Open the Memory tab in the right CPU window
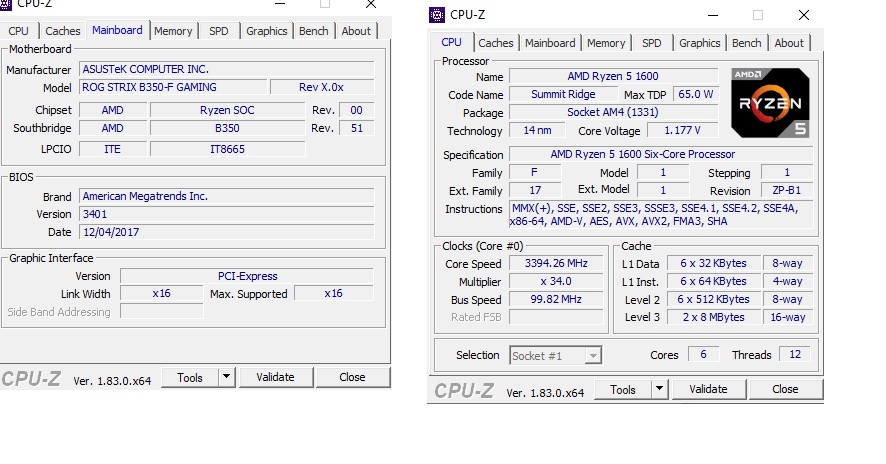The image size is (886, 464). (x=606, y=43)
